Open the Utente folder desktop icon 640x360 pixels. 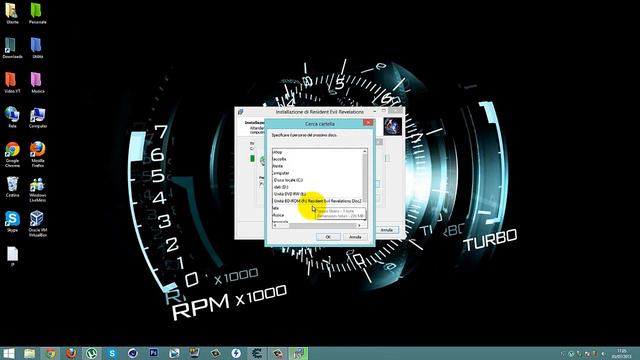[x=12, y=13]
